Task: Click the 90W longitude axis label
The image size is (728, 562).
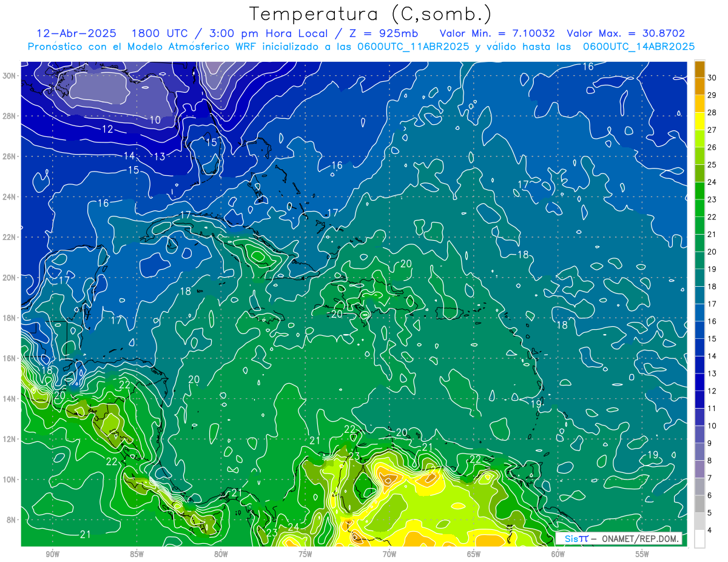Action: point(52,554)
